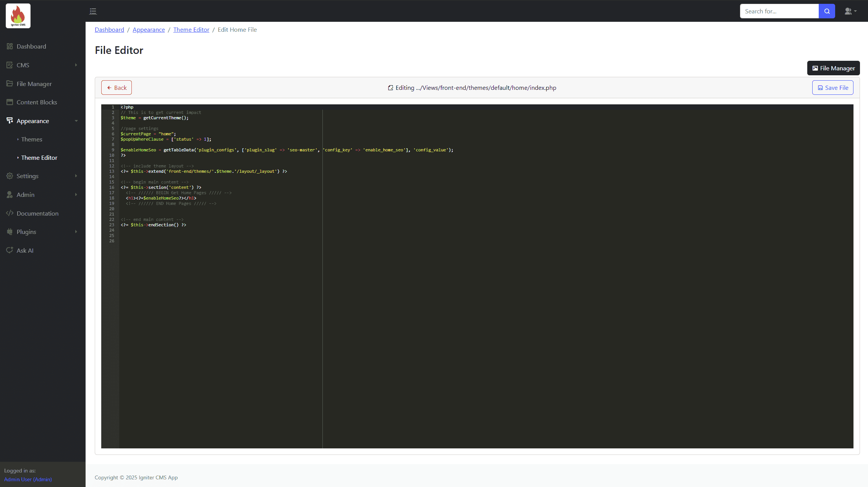Click the Plugins plug icon in sidebar

pos(10,232)
